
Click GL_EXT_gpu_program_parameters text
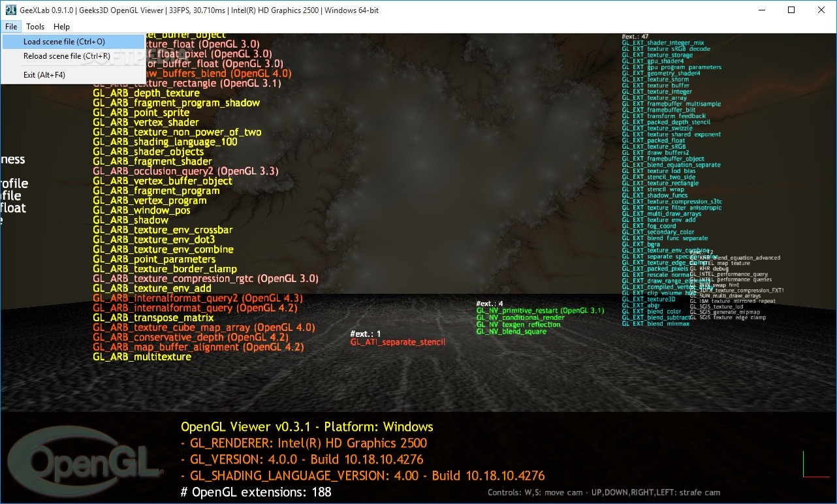pyautogui.click(x=671, y=67)
